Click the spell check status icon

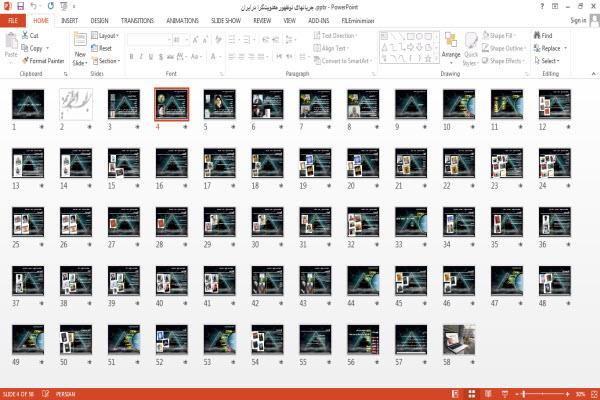pyautogui.click(x=46, y=393)
